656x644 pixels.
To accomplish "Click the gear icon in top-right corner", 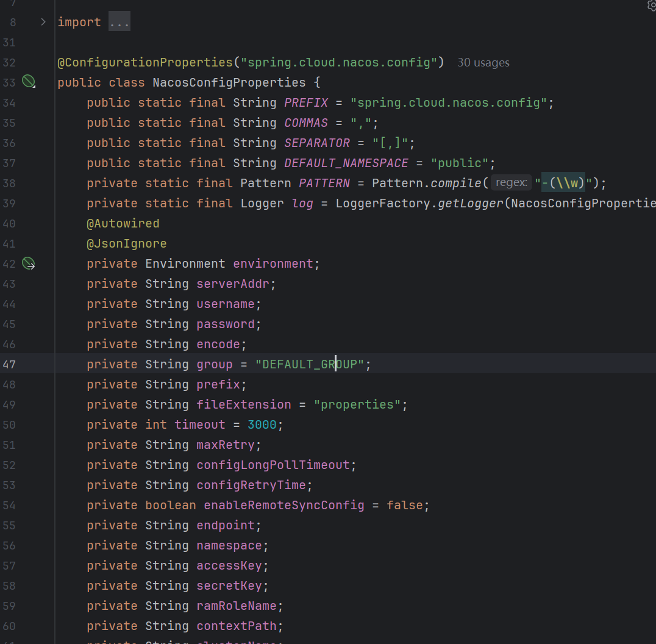I will (652, 5).
